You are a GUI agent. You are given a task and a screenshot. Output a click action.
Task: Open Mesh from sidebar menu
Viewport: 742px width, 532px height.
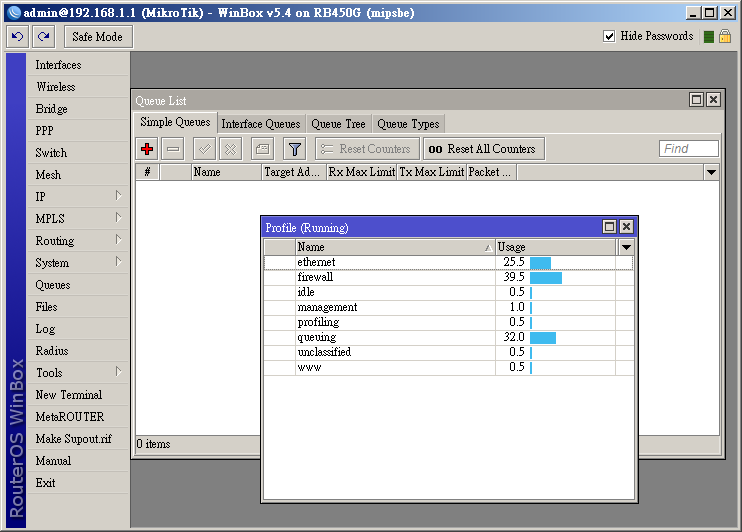[78, 175]
